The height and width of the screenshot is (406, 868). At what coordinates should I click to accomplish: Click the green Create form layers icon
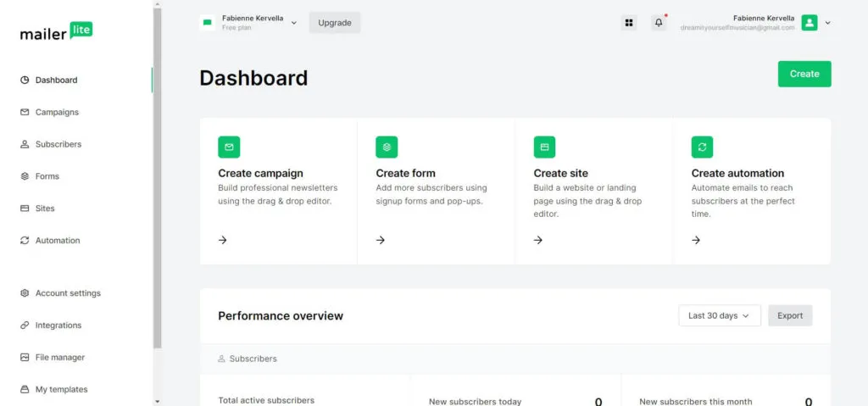387,147
